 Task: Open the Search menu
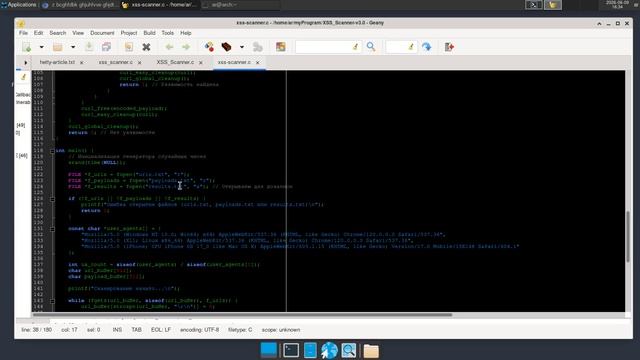pyautogui.click(x=58, y=33)
